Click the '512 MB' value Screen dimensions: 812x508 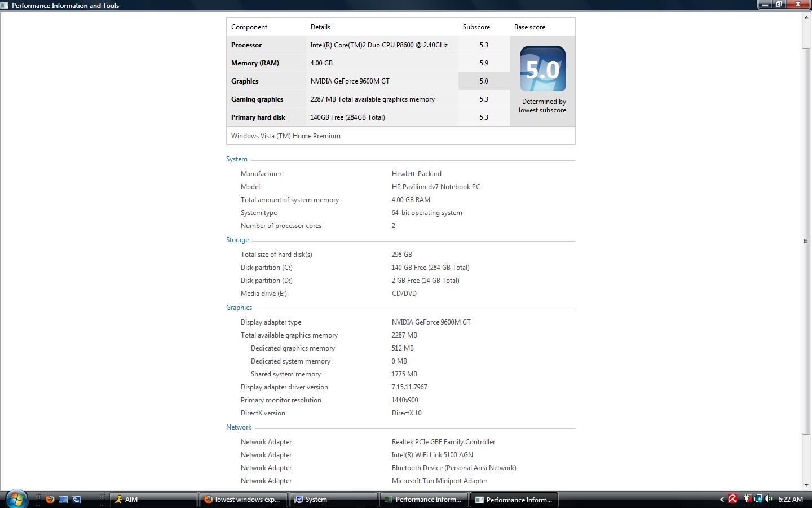click(403, 348)
